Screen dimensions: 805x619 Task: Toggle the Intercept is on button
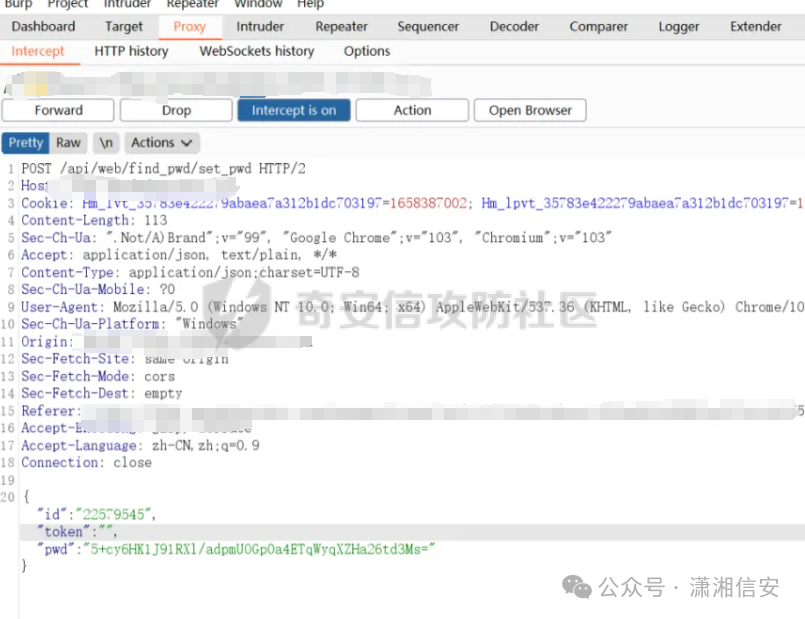[x=294, y=110]
